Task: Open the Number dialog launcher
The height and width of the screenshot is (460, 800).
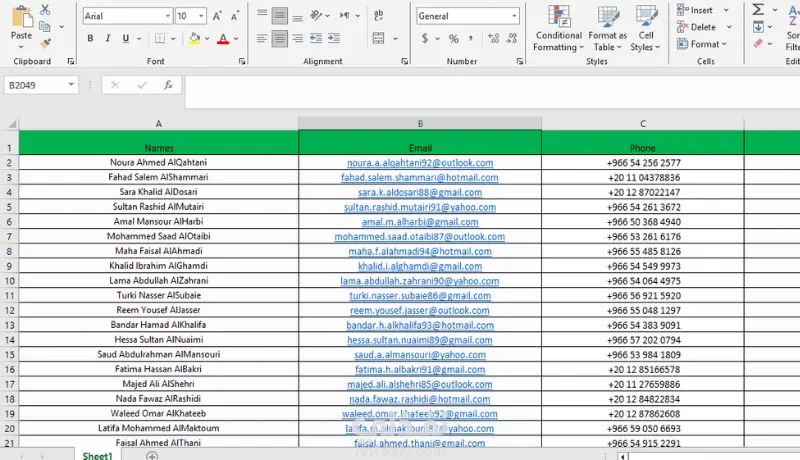Action: point(519,61)
